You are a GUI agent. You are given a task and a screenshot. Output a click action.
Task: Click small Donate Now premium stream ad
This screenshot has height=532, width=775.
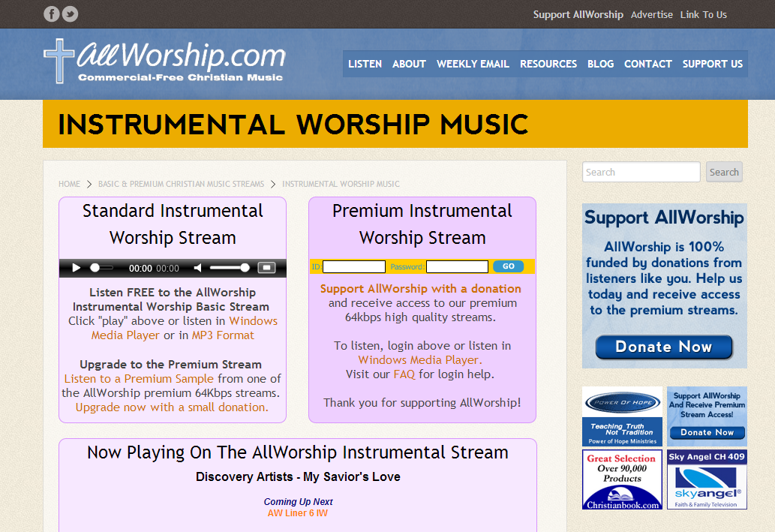[707, 416]
